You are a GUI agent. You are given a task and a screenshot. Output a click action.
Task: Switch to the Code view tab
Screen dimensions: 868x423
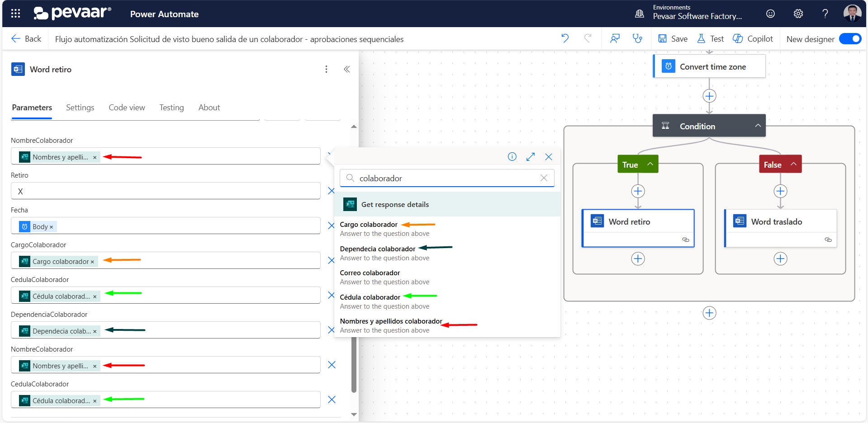(x=127, y=108)
